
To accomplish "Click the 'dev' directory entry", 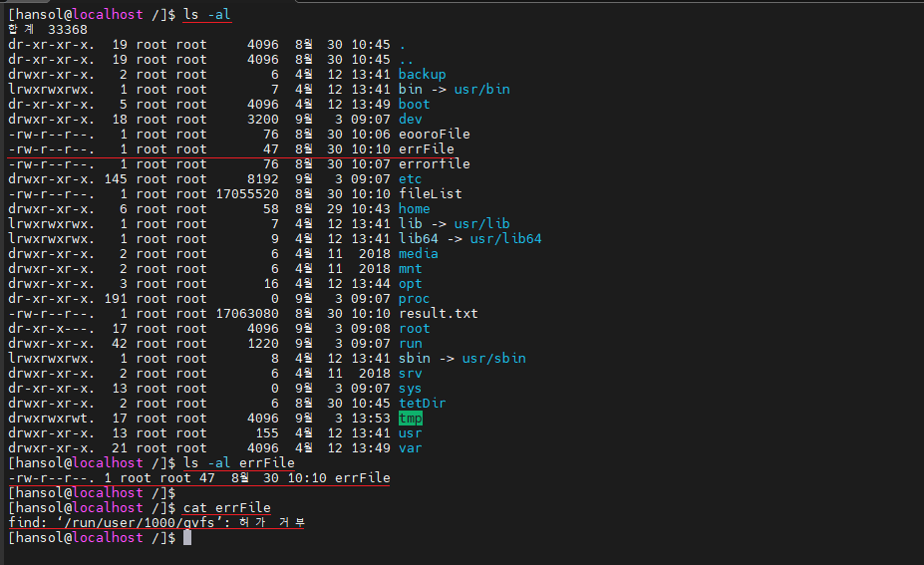I will 410,120.
